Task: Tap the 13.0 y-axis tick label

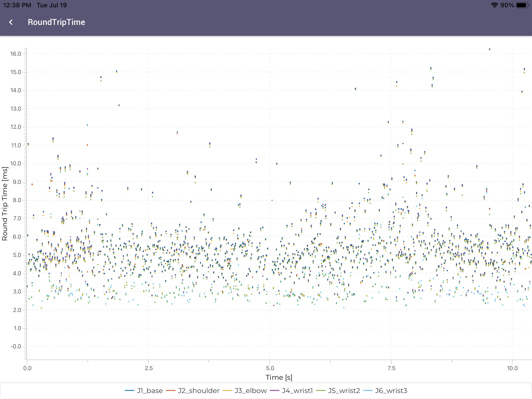Action: (16, 109)
